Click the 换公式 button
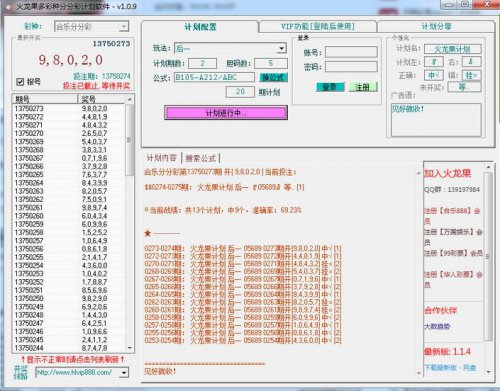This screenshot has height=391, width=500. point(273,77)
